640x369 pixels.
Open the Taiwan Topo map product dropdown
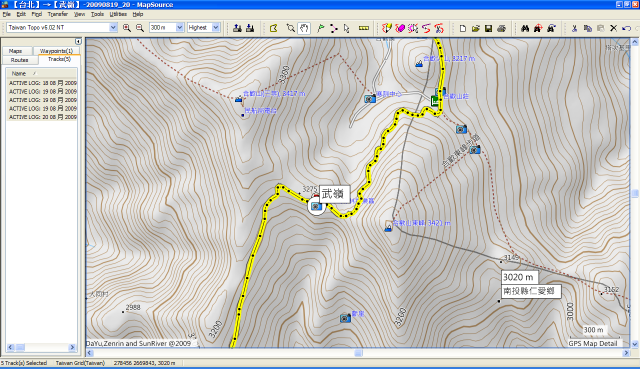(113, 27)
